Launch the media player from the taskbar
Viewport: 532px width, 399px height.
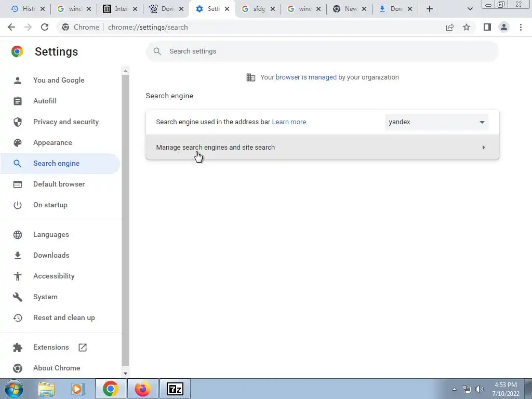pyautogui.click(x=78, y=389)
